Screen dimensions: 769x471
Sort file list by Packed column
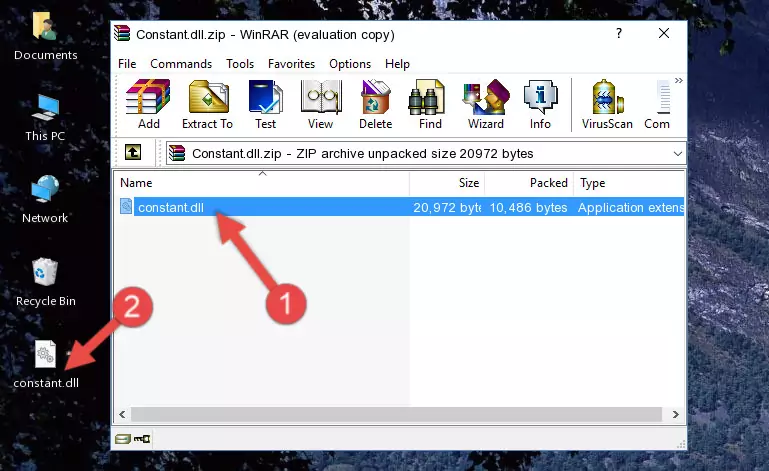(x=529, y=183)
